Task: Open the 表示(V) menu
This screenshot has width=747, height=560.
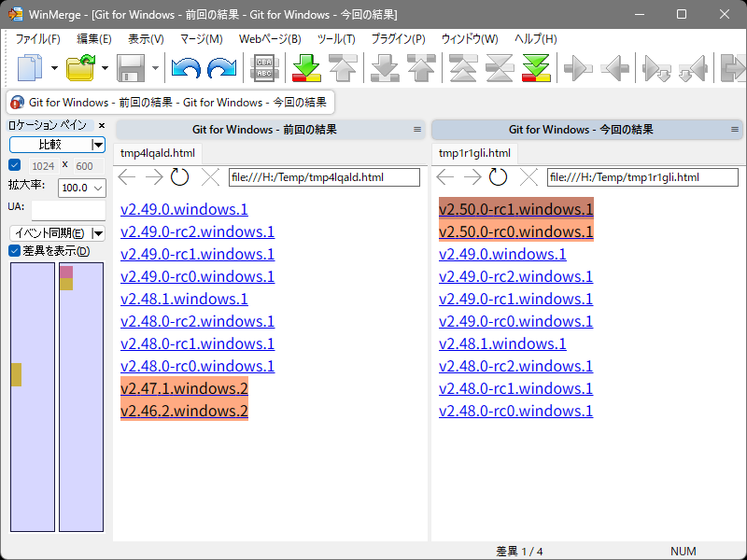Action: tap(146, 39)
